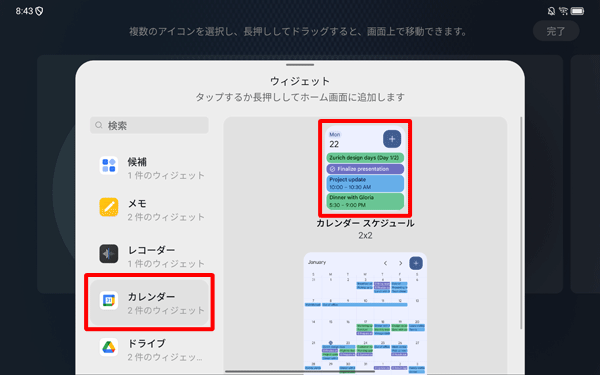
Task: Click plus button in schedule widget preview
Action: point(392,139)
